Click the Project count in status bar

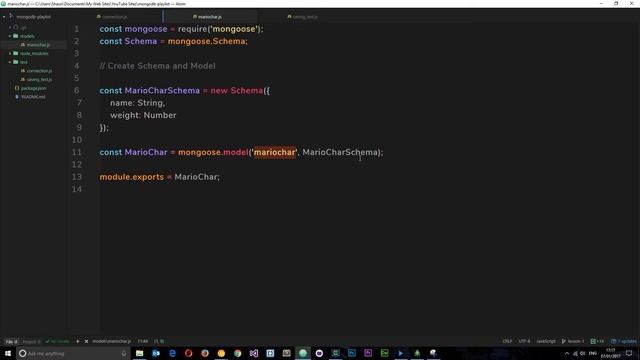[31, 341]
